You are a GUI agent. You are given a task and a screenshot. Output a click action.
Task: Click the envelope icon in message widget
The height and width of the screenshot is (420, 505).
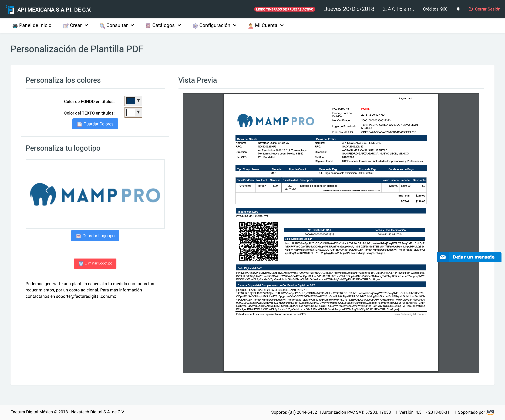click(x=443, y=257)
